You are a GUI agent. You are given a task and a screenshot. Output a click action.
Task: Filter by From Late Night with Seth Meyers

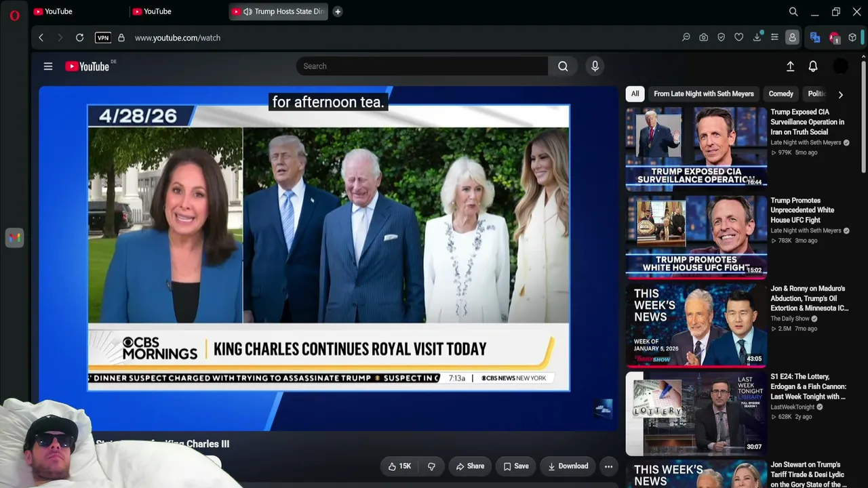click(x=704, y=94)
